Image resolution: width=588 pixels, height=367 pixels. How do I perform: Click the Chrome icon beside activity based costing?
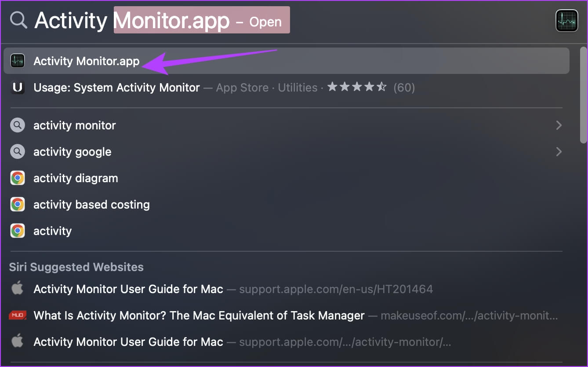18,205
